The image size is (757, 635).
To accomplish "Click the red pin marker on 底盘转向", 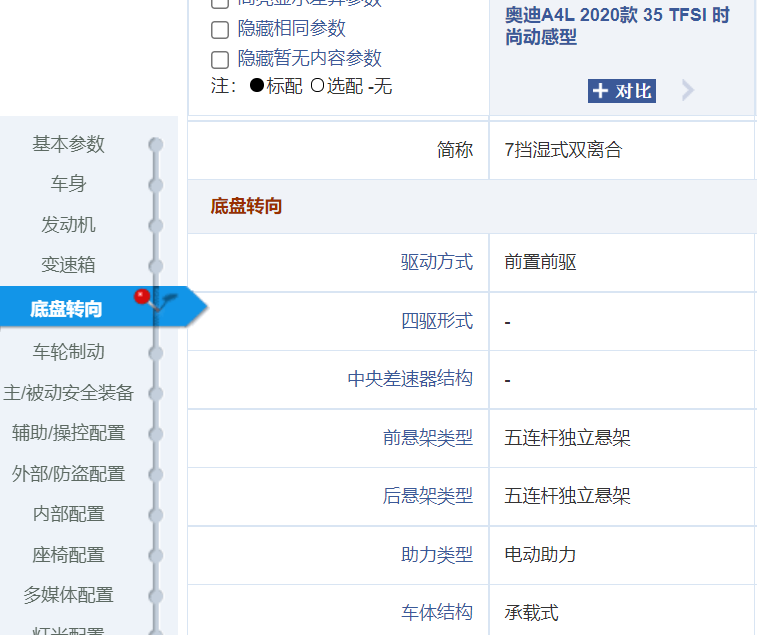I will 142,296.
